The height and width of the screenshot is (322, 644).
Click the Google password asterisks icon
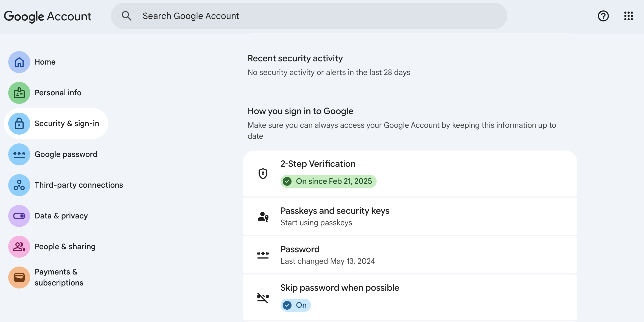19,154
